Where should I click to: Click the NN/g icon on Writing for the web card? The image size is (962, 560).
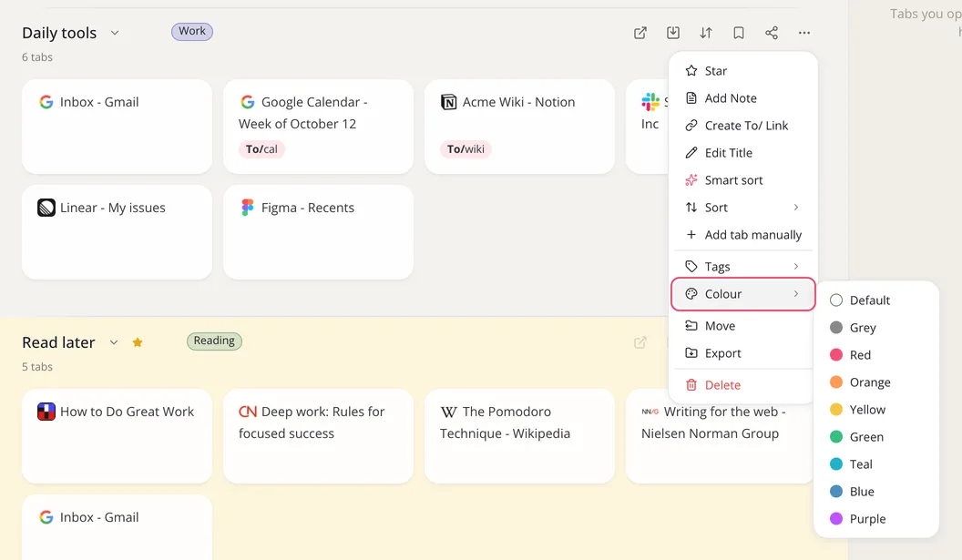tap(650, 412)
